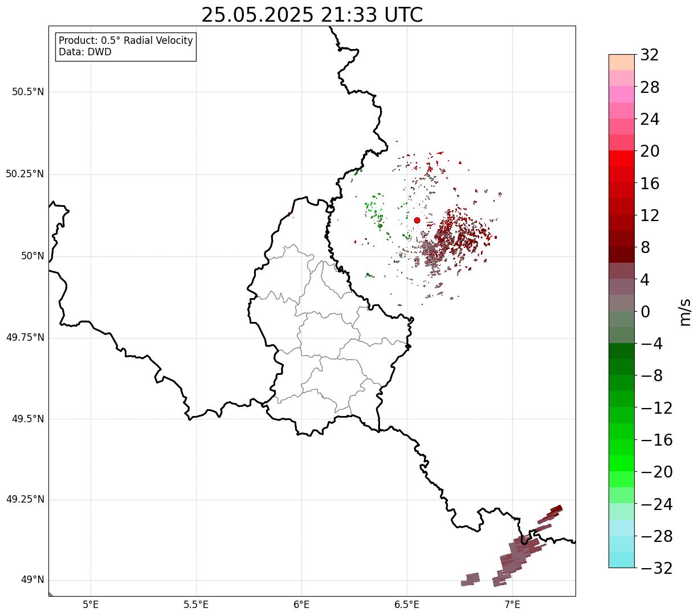Image resolution: width=698 pixels, height=616 pixels.
Task: Click the 50.25°N latitude label
Action: 25,174
